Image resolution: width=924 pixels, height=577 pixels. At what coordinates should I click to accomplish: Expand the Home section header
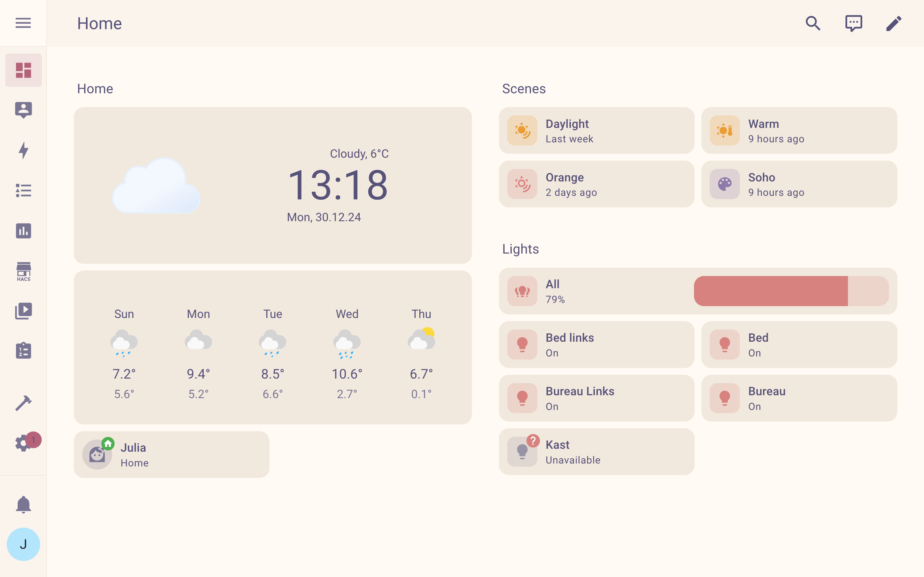coord(95,88)
